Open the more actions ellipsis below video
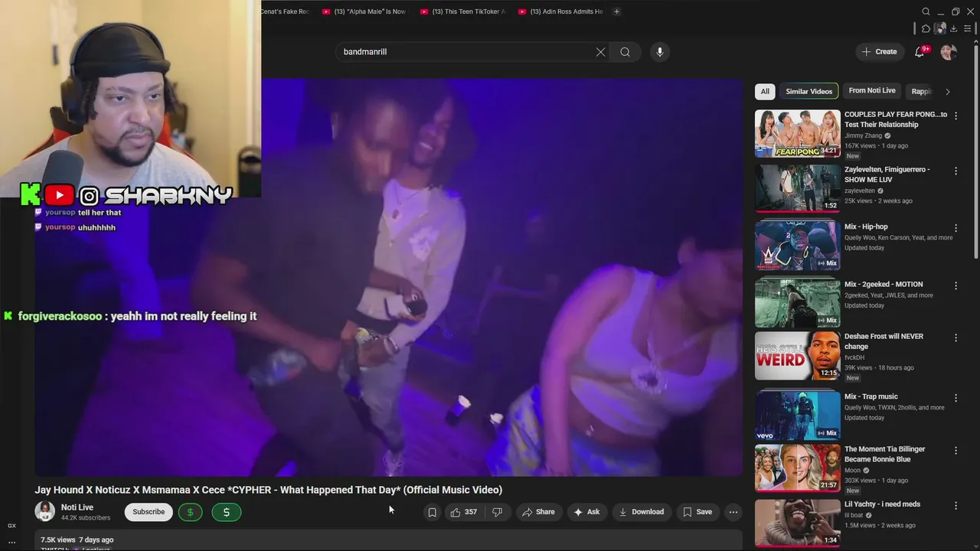 tap(733, 512)
